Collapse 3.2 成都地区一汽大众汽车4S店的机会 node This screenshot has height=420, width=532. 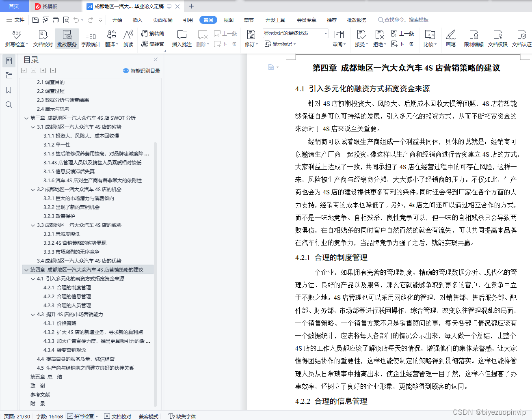point(33,190)
